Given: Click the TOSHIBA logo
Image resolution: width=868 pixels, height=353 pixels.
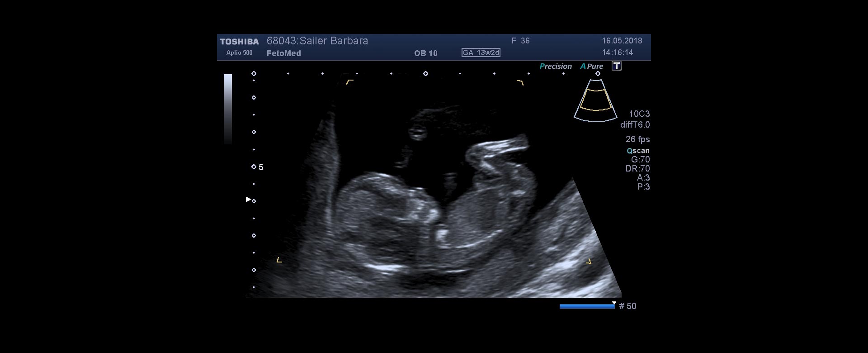Looking at the screenshot, I should pos(239,42).
